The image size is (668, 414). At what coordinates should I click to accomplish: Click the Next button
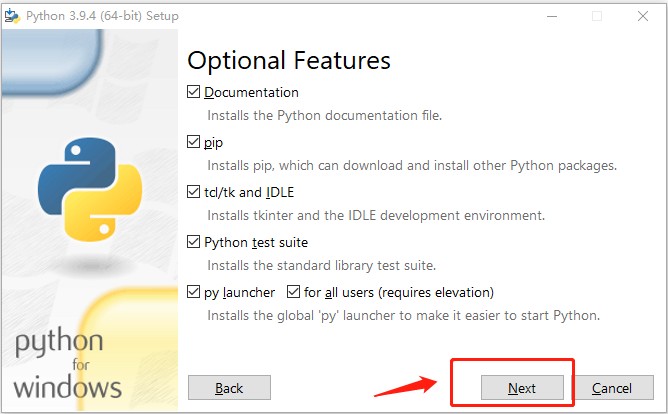click(522, 388)
